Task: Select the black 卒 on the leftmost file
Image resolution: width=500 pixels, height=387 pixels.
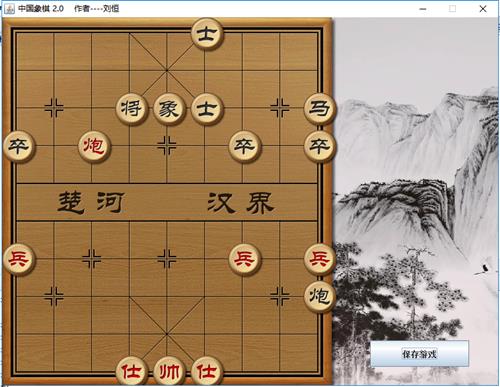Action: 19,146
